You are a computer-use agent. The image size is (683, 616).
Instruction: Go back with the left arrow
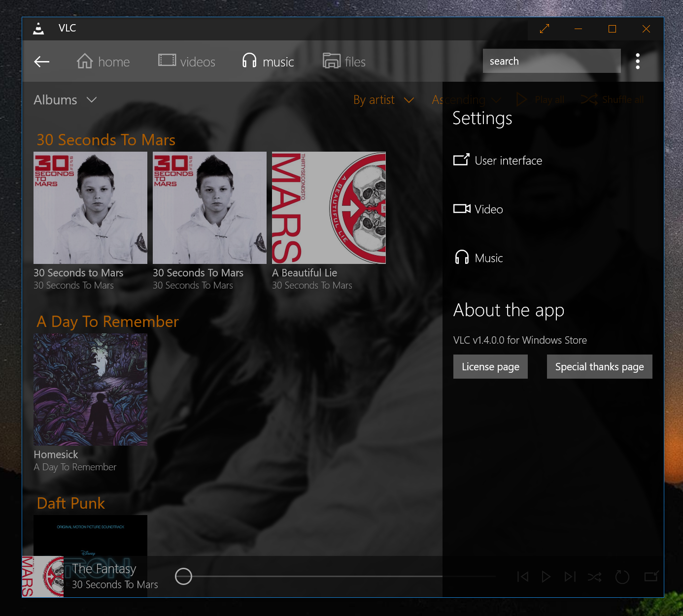tap(42, 62)
